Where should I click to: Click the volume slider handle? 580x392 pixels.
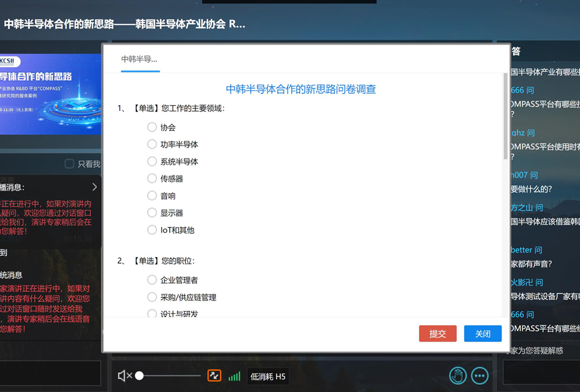coord(139,376)
